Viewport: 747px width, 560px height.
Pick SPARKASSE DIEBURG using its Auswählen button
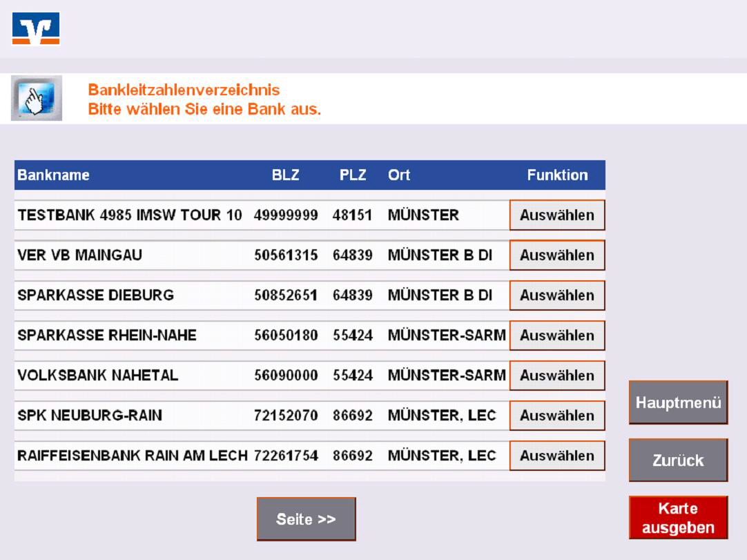tap(557, 295)
